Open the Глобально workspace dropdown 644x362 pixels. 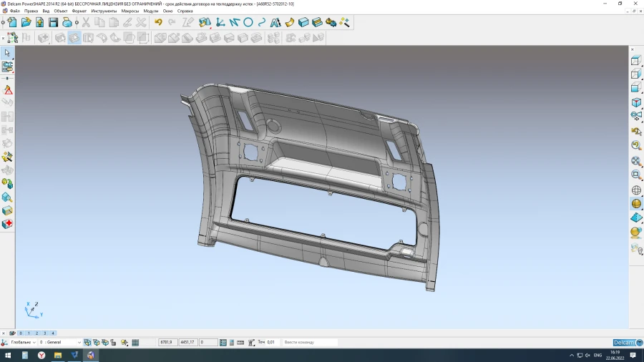34,343
